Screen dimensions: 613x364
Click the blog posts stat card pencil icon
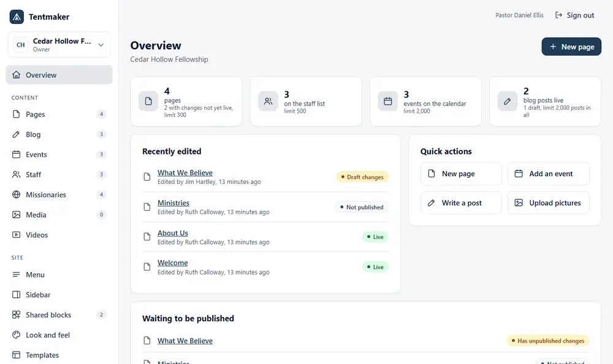[508, 101]
